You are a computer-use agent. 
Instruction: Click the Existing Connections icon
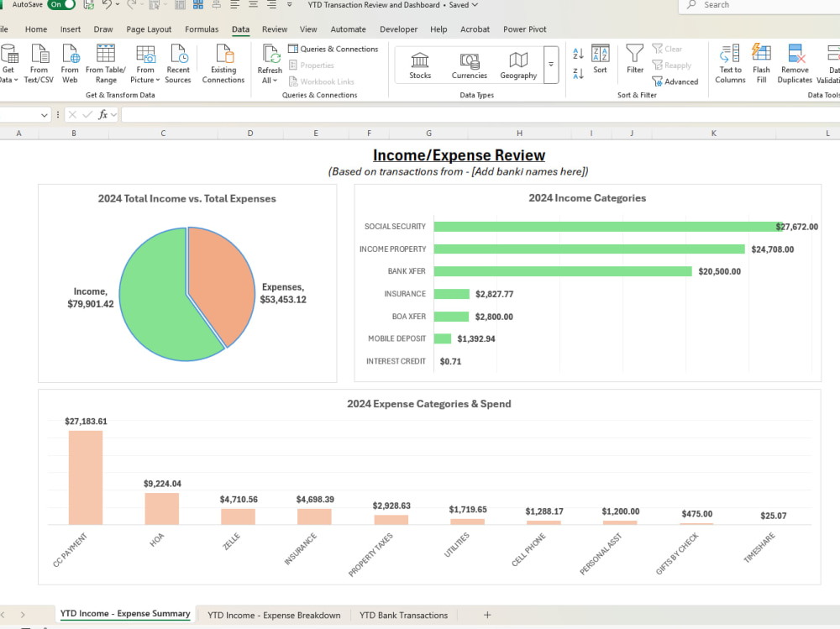pyautogui.click(x=223, y=63)
